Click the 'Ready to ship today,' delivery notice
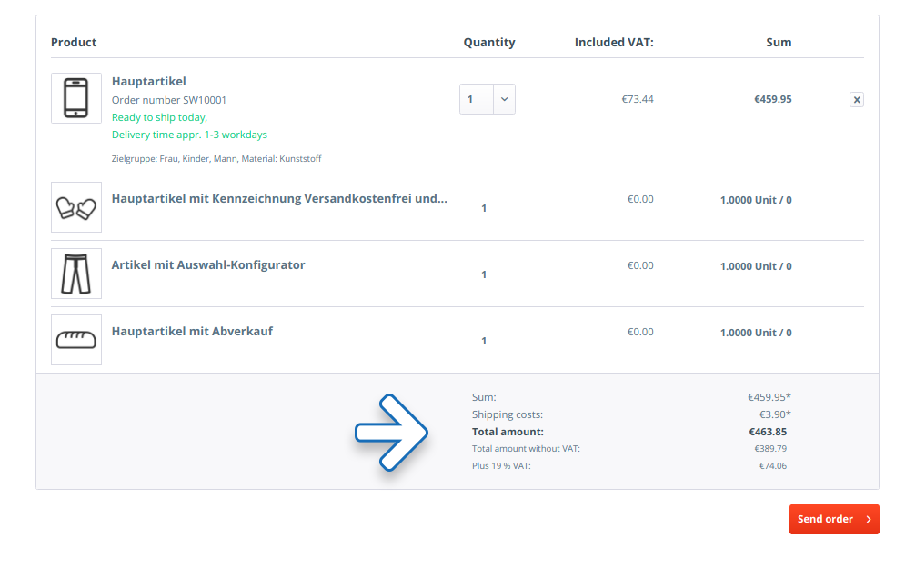 [x=159, y=117]
